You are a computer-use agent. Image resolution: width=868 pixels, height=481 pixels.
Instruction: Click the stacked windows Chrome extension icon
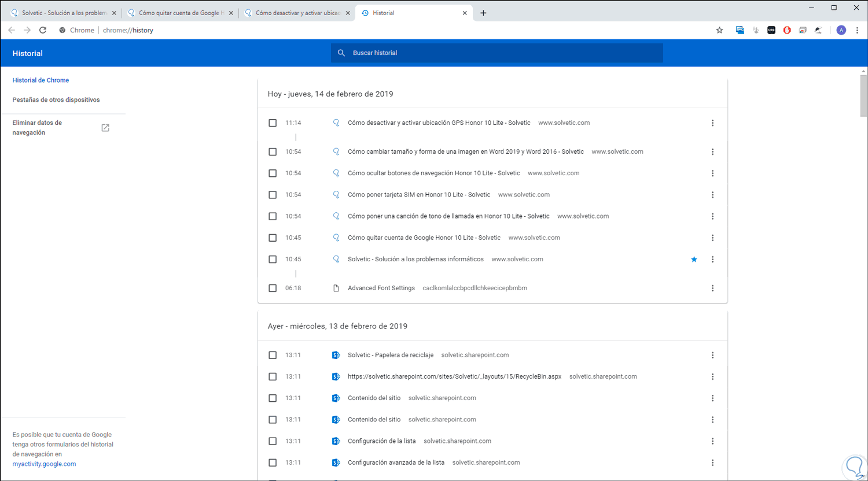point(803,30)
